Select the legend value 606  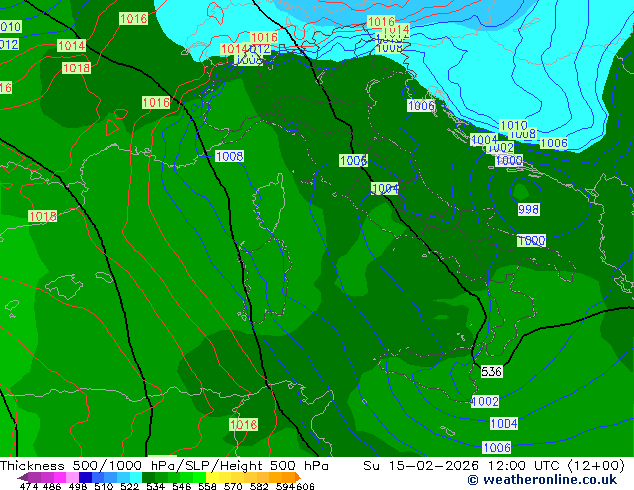coord(305,486)
